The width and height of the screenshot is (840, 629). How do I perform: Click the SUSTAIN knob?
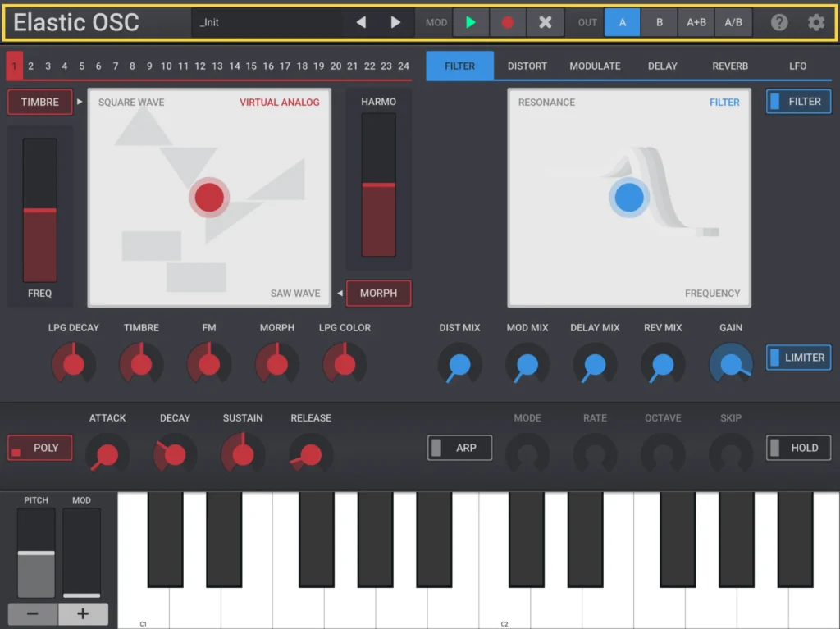tap(243, 454)
